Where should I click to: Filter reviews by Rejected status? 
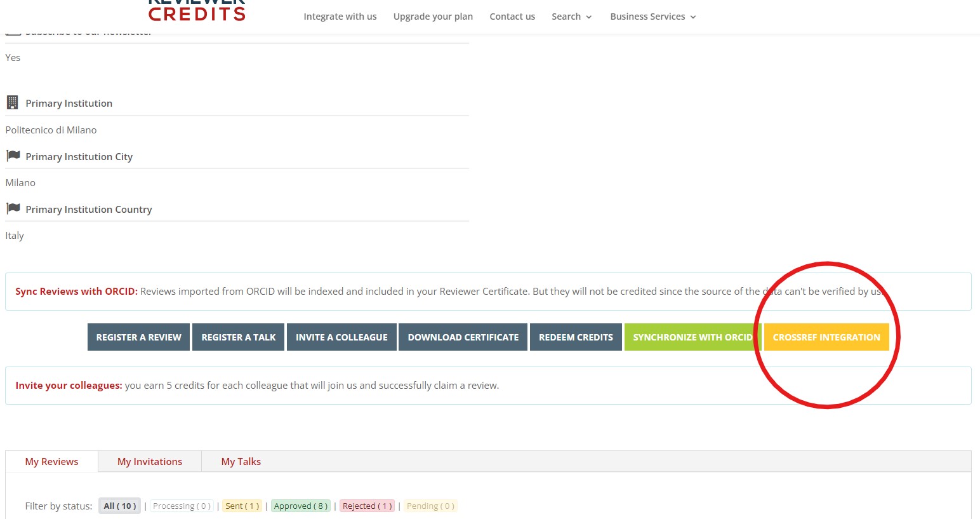367,506
